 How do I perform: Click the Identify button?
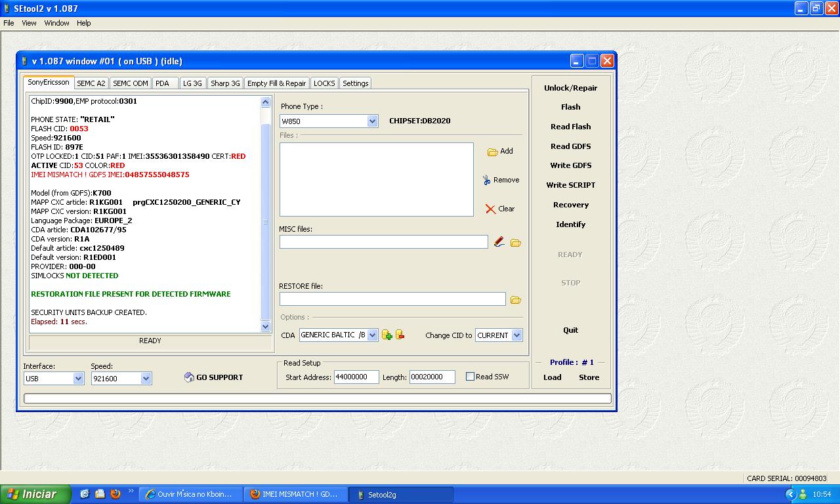tap(570, 224)
